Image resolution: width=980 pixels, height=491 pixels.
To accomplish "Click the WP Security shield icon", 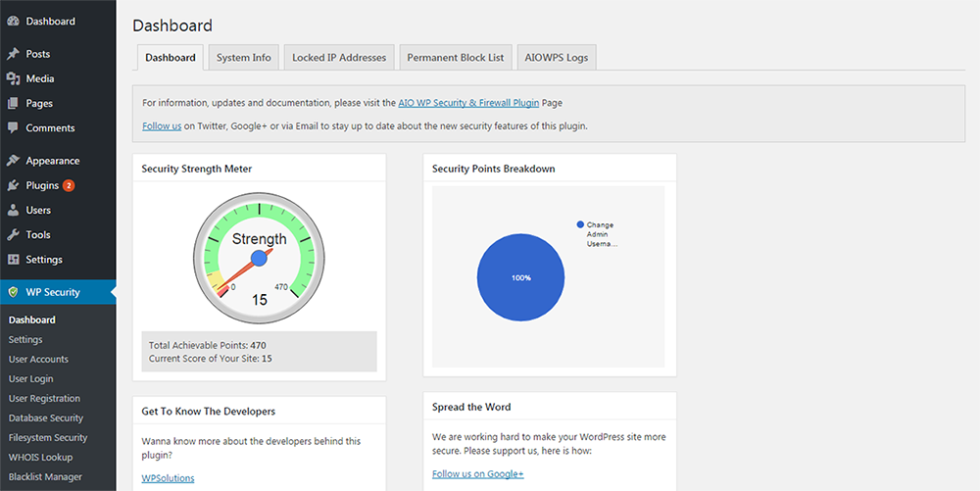I will (13, 292).
